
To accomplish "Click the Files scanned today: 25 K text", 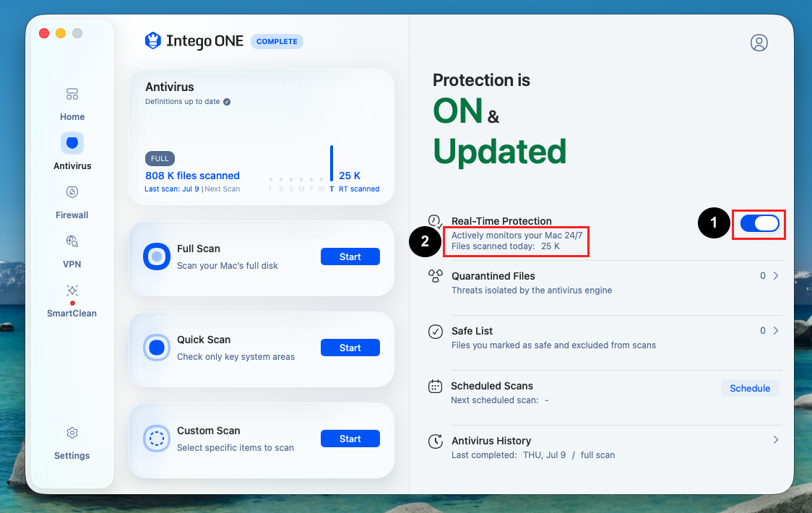I will click(x=506, y=246).
